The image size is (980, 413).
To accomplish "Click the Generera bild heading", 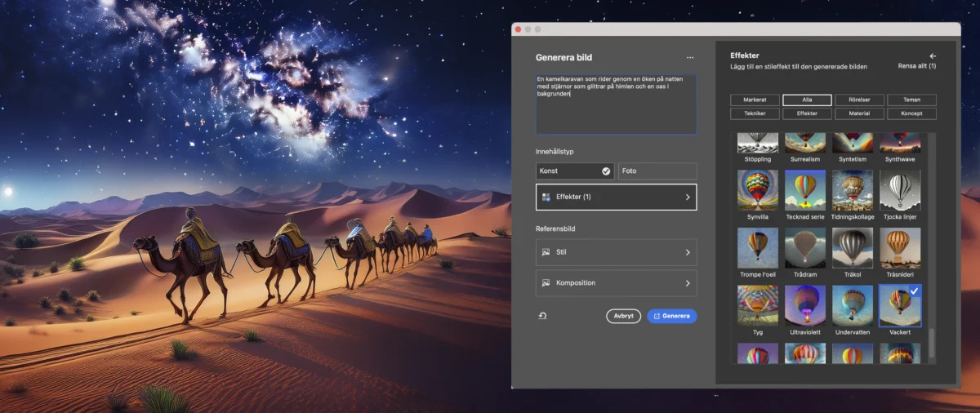I will (563, 58).
